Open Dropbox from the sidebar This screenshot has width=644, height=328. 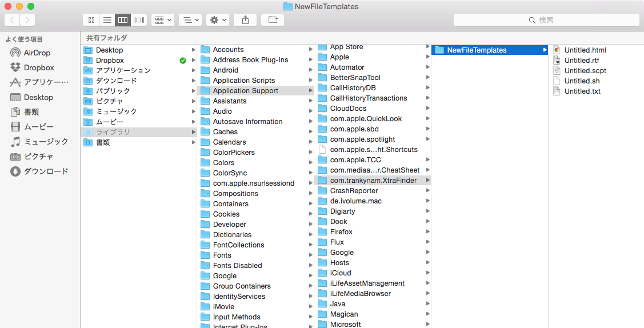point(39,67)
